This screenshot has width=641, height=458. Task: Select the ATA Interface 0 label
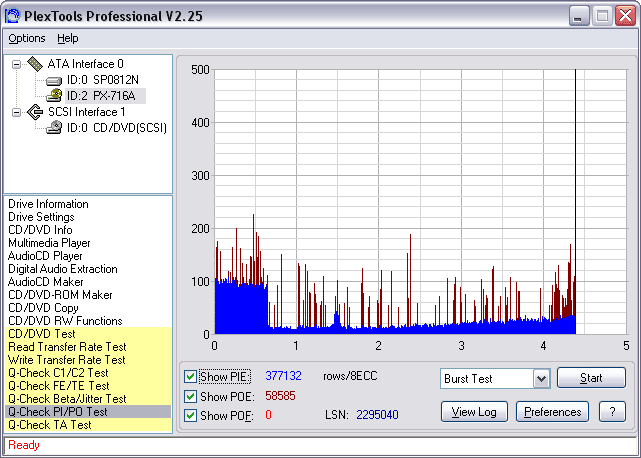pos(85,64)
